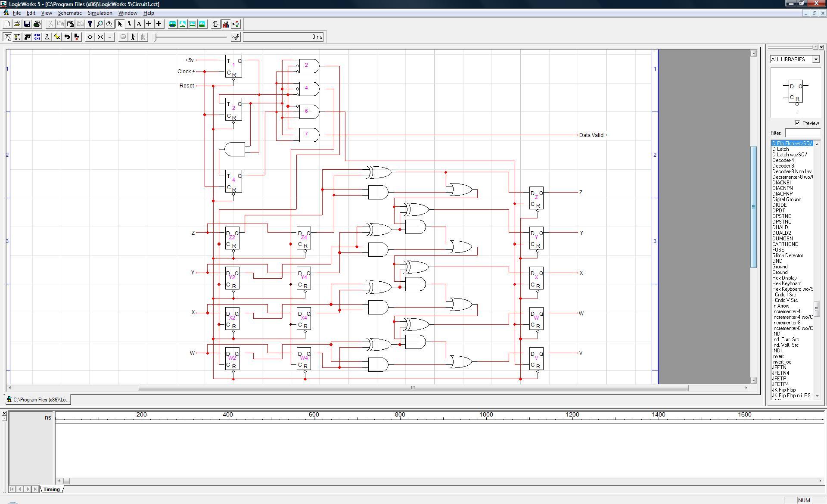Click the Save file toolbar icon
This screenshot has height=504, width=827.
[x=27, y=24]
